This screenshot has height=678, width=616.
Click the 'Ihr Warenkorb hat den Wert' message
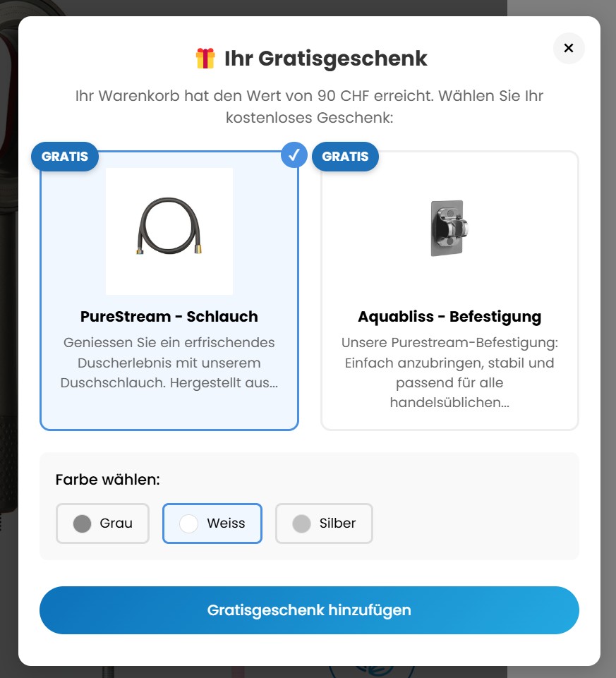click(x=309, y=107)
